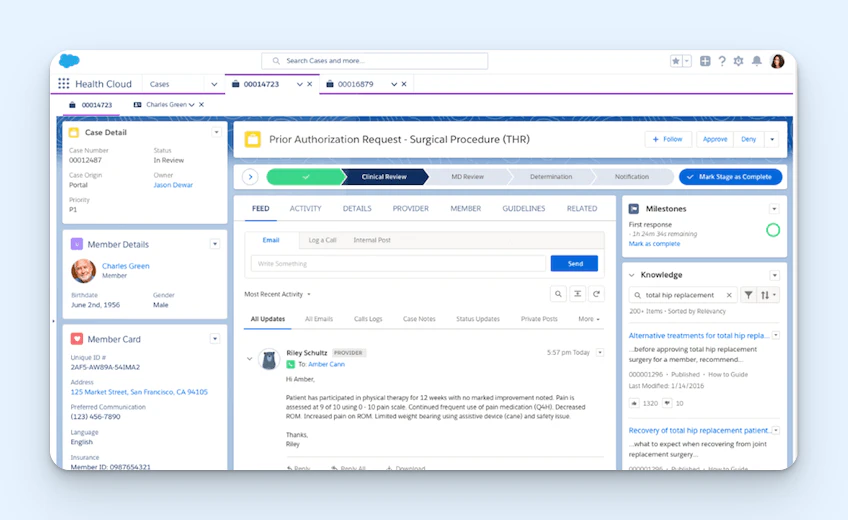Viewport: 848px width, 520px height.
Task: Collapse the Knowledge section chevron
Action: coord(632,275)
